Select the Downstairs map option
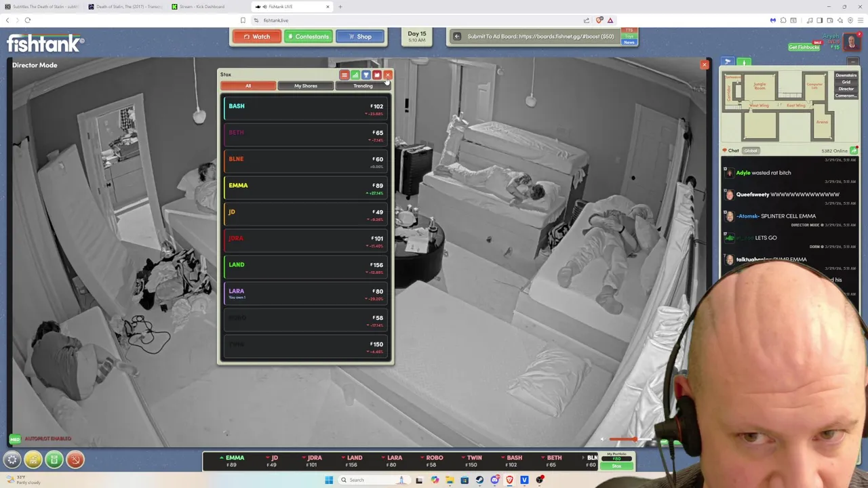Screen dimensions: 868x488 coord(846,75)
